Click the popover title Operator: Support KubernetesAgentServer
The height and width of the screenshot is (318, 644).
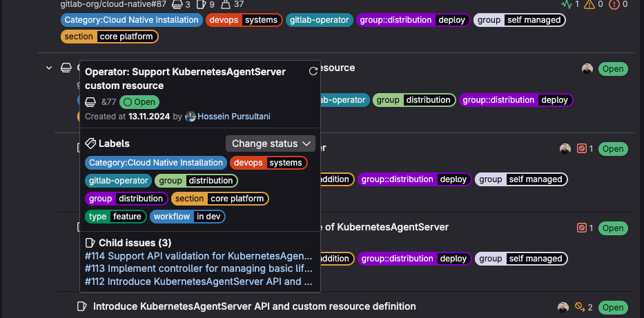coord(185,79)
